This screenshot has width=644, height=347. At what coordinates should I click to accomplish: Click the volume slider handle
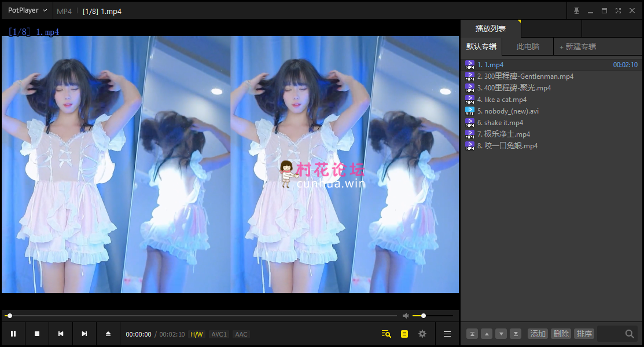coord(424,316)
